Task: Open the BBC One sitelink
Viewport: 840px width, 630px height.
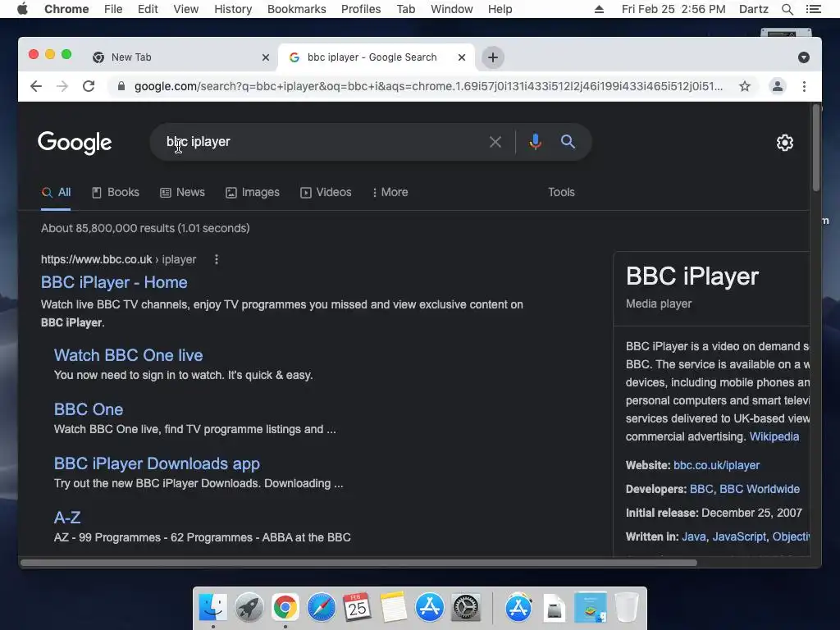Action: pyautogui.click(x=89, y=409)
